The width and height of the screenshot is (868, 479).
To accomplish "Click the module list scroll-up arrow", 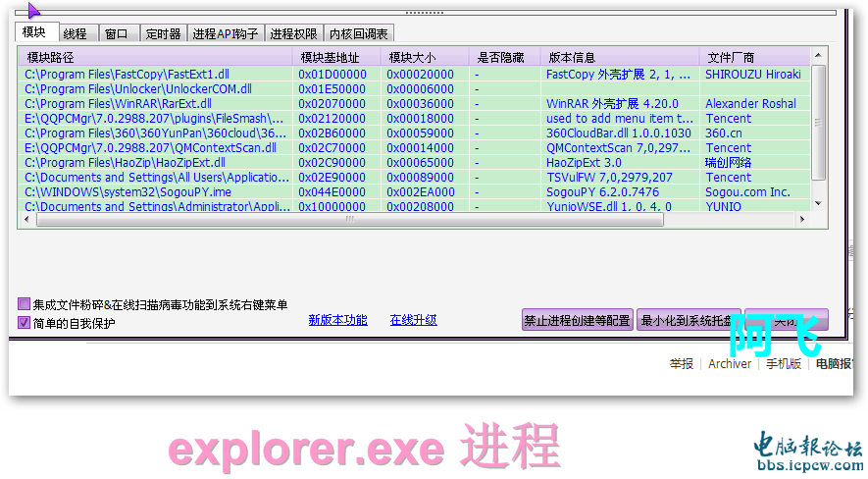I will coord(818,55).
